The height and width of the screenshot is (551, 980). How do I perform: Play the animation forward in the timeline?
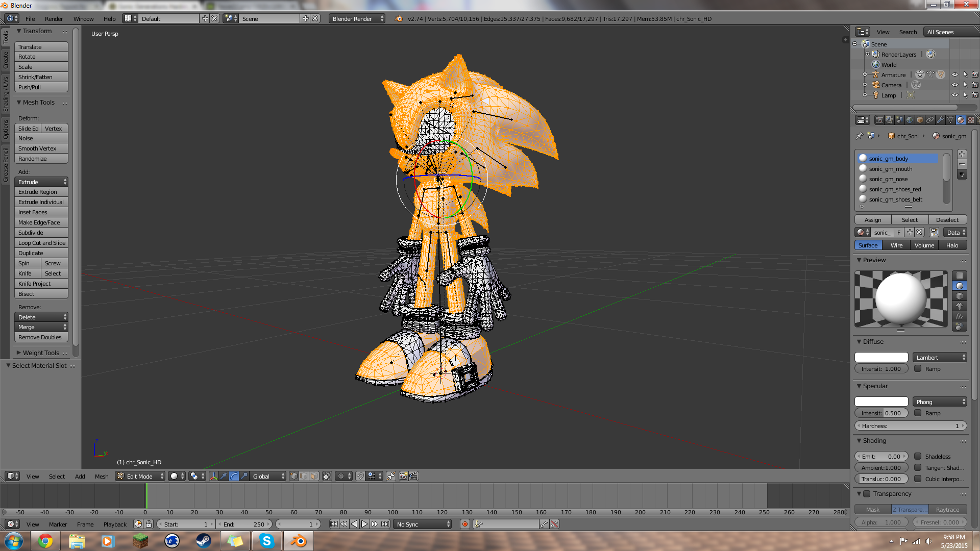point(364,524)
